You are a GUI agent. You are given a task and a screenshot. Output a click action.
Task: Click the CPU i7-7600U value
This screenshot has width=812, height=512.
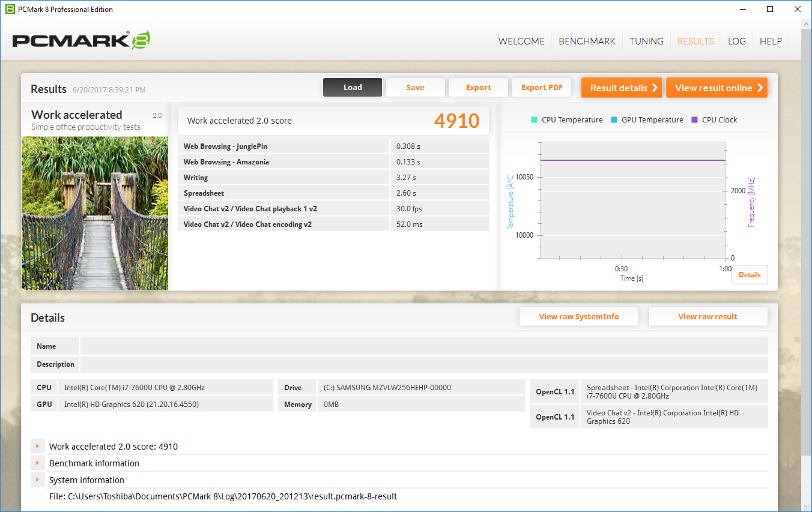[135, 388]
